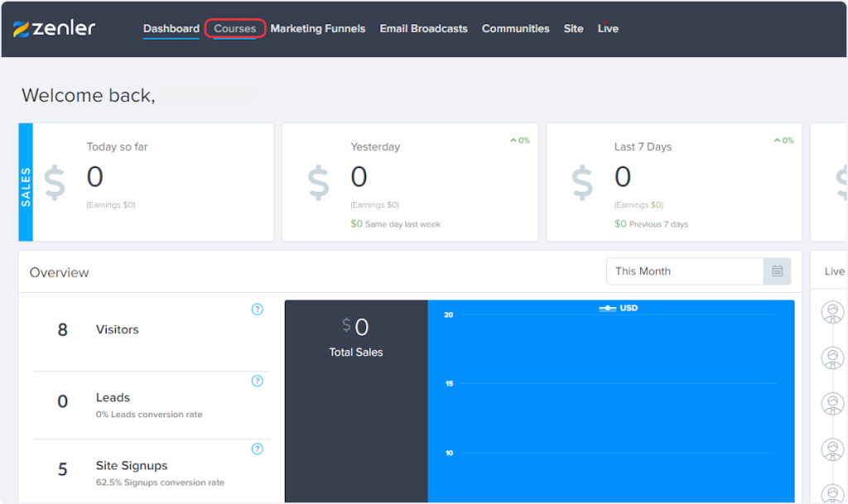Toggle the USD legend on the chart
This screenshot has height=504, width=848.
(618, 308)
